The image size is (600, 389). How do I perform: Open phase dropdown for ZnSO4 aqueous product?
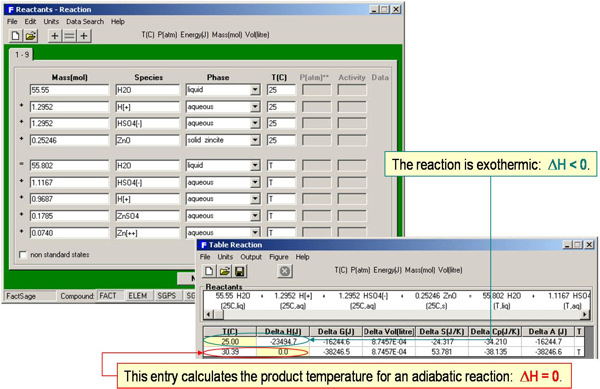[x=255, y=216]
